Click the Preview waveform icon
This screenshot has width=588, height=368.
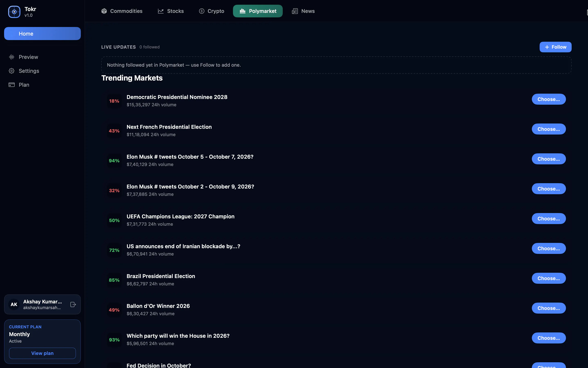[12, 57]
